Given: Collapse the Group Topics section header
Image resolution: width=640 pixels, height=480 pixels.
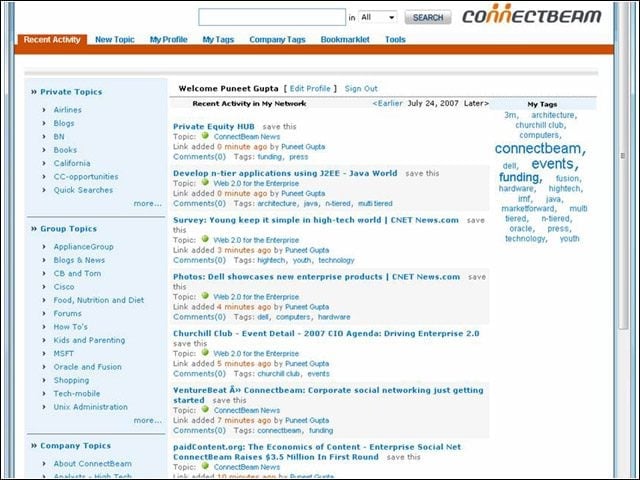Looking at the screenshot, I should (x=64, y=229).
